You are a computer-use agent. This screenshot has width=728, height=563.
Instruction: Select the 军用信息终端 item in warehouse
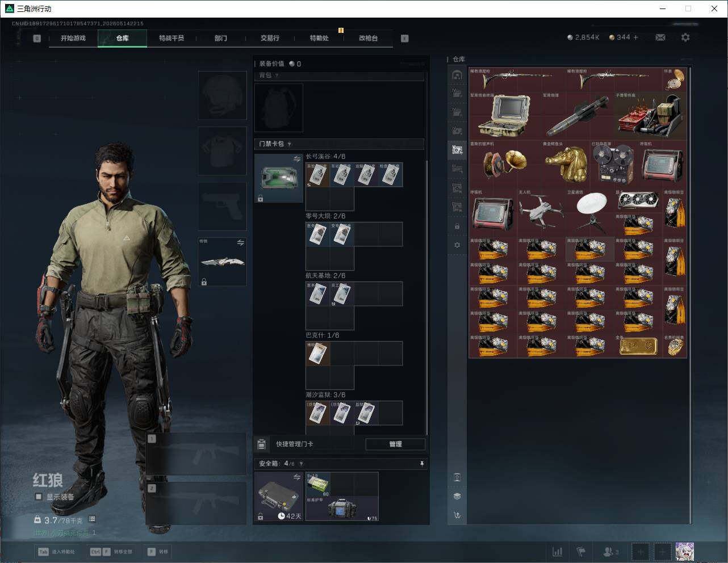(504, 116)
